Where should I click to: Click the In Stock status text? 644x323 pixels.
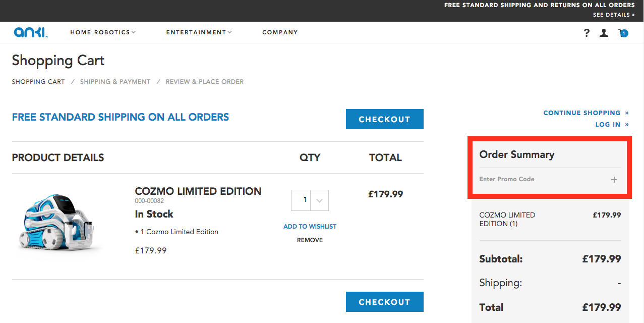coord(154,214)
